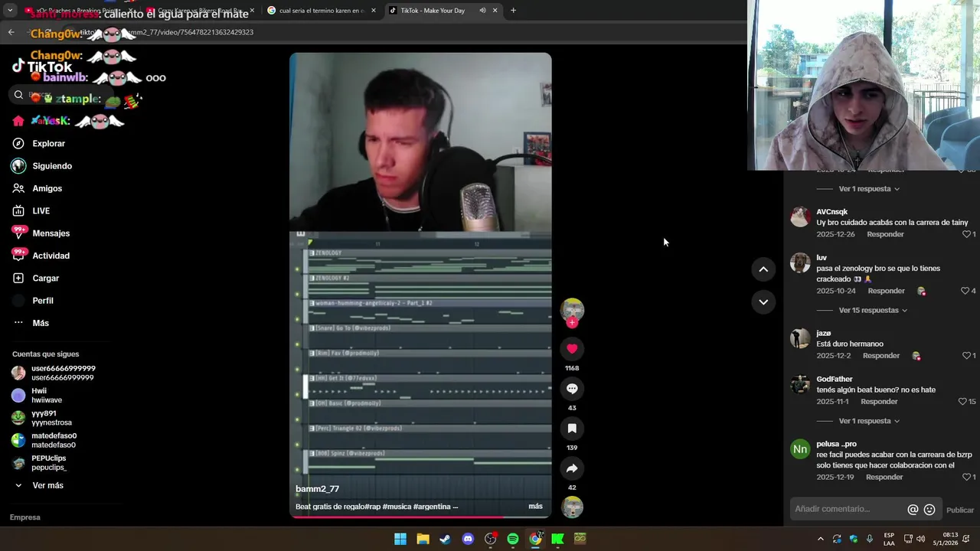Open Steam from the taskbar
The width and height of the screenshot is (980, 551).
(445, 539)
